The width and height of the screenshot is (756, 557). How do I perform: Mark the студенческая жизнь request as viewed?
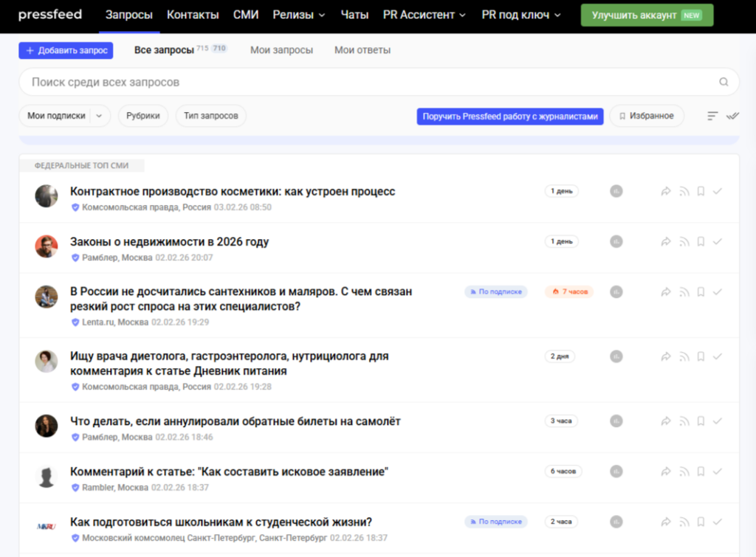click(x=717, y=521)
